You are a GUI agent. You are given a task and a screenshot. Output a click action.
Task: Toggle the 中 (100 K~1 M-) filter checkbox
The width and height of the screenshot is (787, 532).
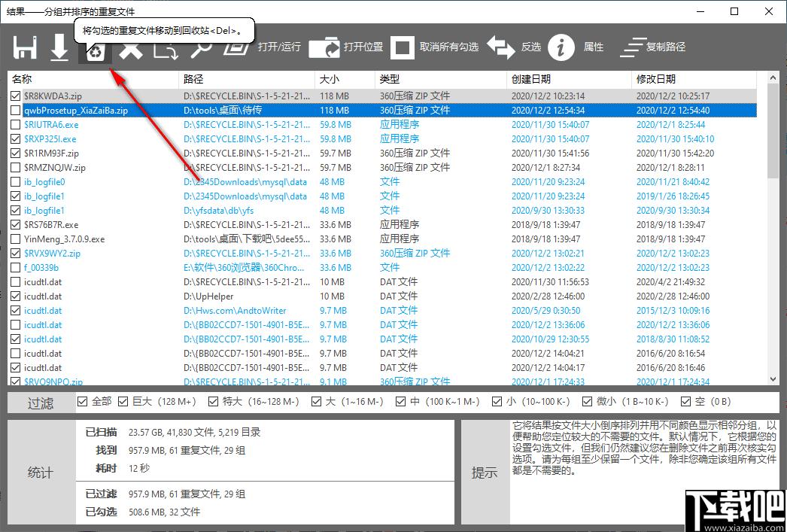[400, 402]
